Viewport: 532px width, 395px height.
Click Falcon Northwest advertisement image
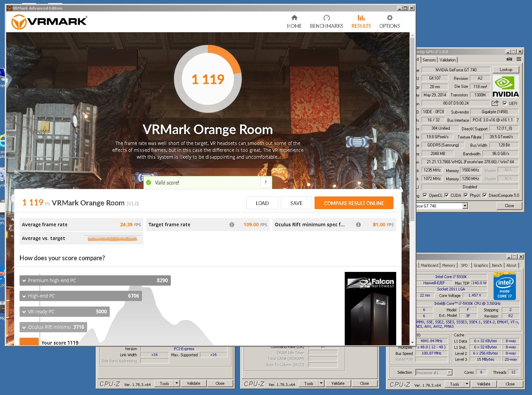point(370,309)
